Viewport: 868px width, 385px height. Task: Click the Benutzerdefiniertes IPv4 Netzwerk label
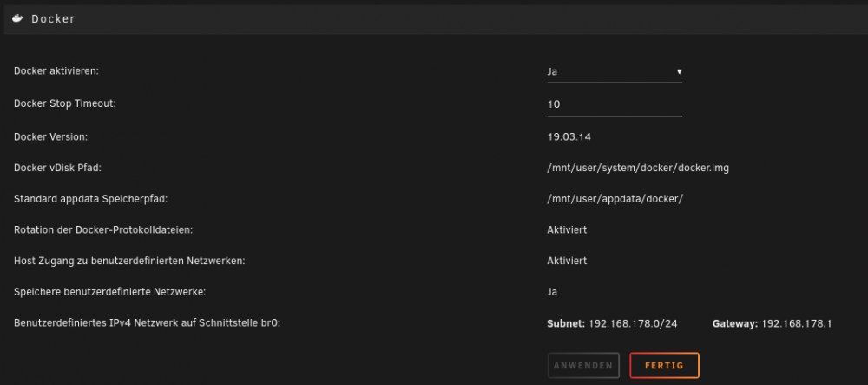(x=148, y=323)
